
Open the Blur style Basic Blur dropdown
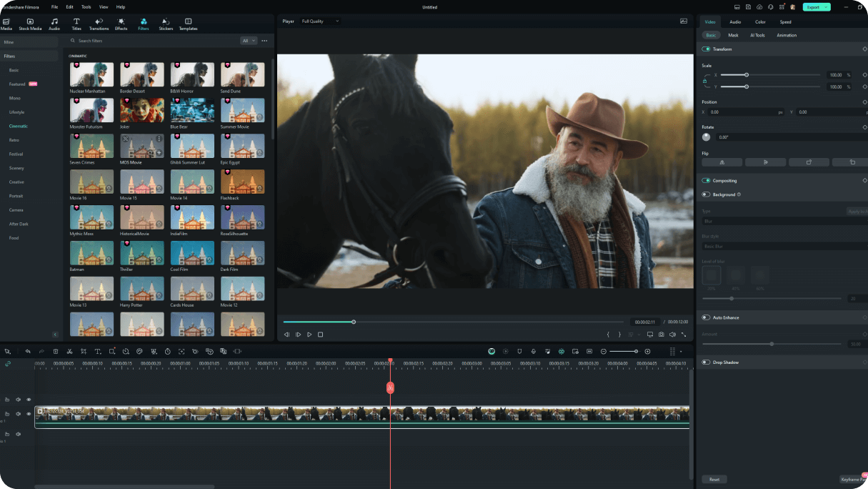[x=784, y=246]
